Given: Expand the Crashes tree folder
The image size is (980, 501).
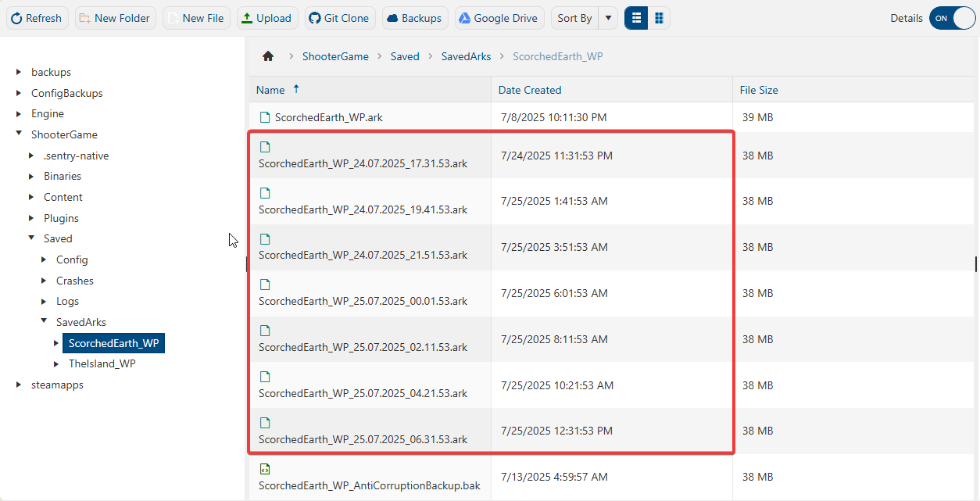Looking at the screenshot, I should 44,281.
